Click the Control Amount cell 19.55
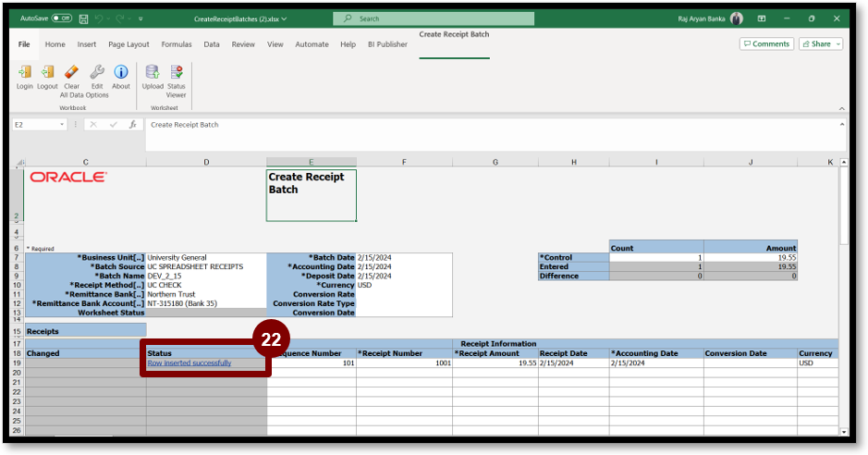 751,257
